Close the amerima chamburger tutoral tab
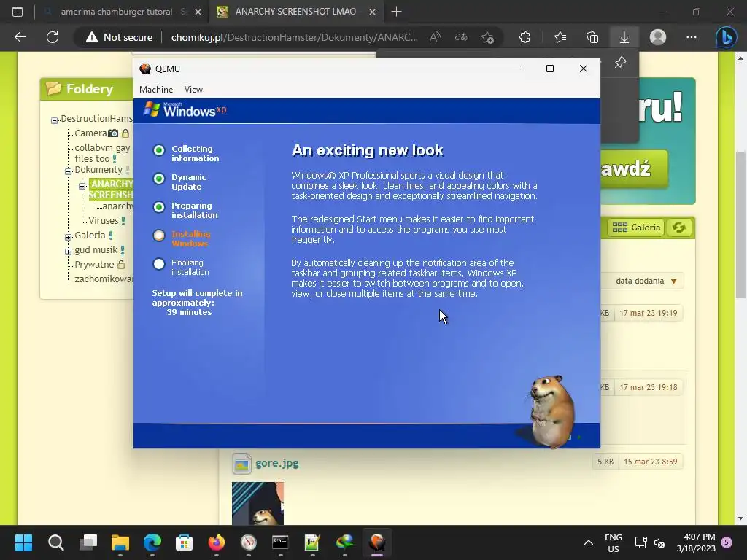747x560 pixels. (x=198, y=12)
